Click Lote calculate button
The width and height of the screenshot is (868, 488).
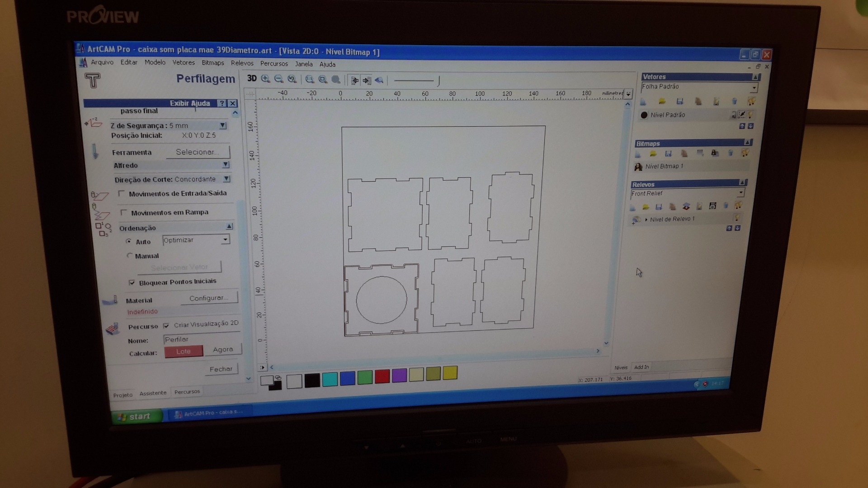(x=184, y=351)
